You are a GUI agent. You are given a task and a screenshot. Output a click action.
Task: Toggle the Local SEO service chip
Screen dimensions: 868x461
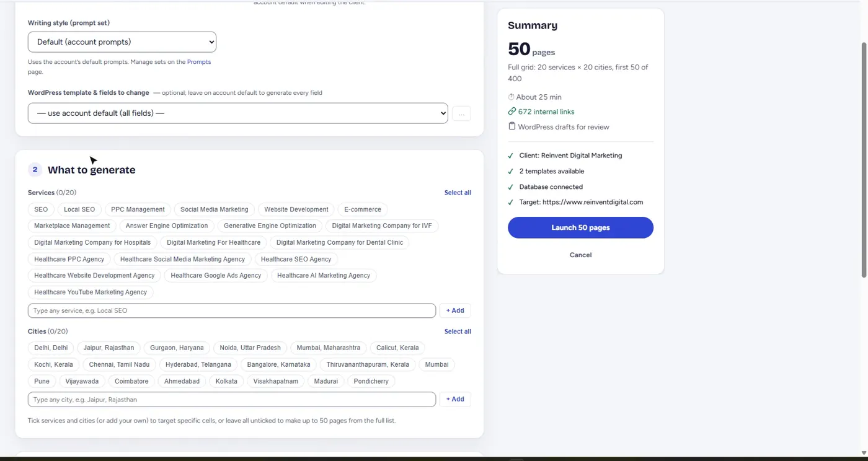tap(79, 209)
